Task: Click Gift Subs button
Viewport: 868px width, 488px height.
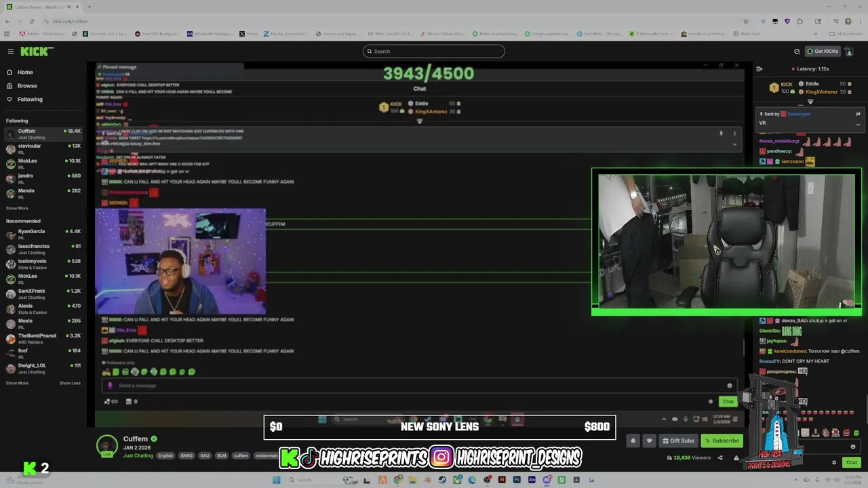Action: (x=678, y=441)
